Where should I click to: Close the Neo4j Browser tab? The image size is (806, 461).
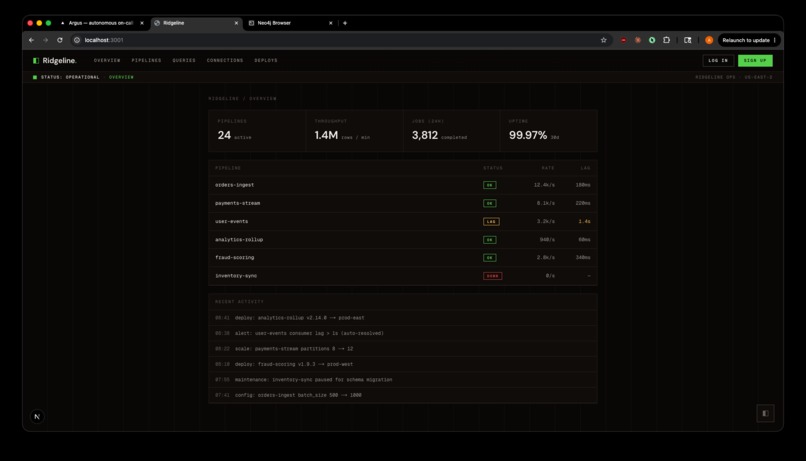(331, 23)
